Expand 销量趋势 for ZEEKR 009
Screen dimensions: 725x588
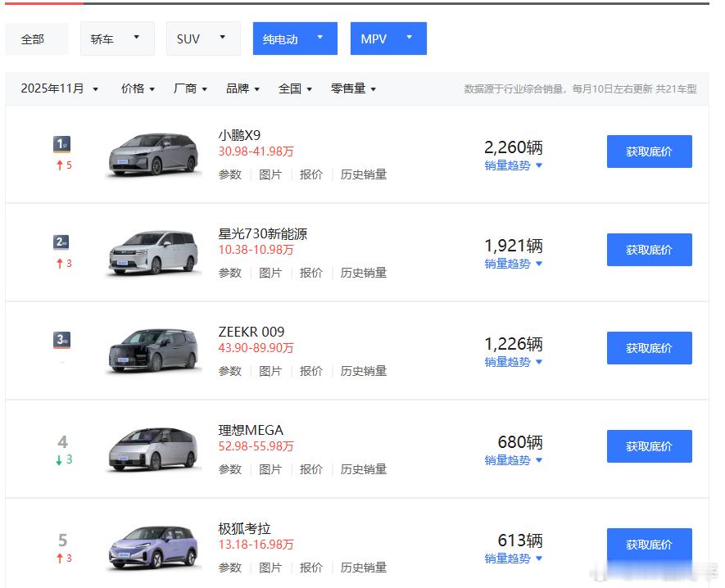click(513, 362)
